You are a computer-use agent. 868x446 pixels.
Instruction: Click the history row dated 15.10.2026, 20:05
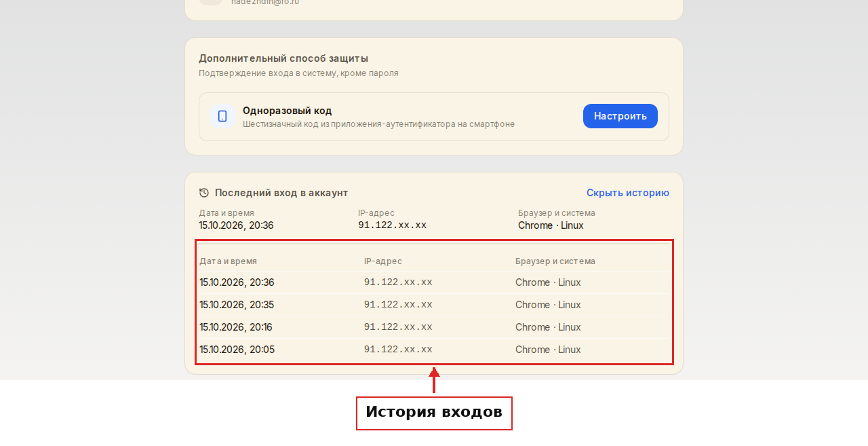click(434, 350)
